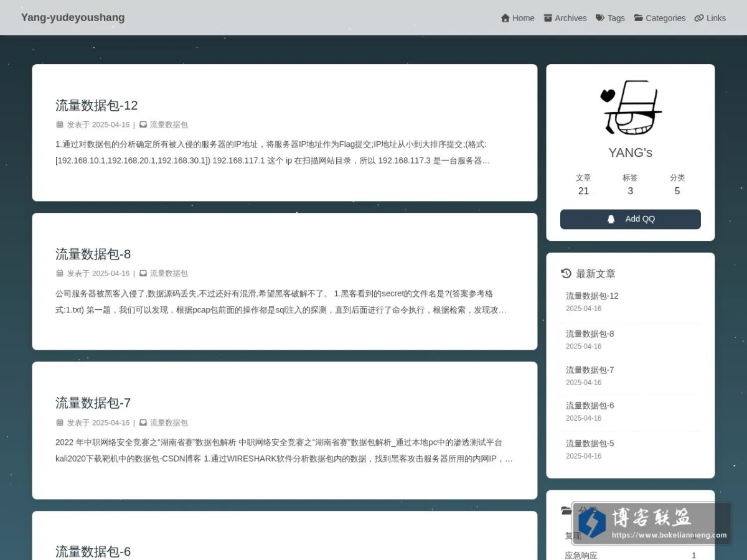The image size is (747, 560).
Task: Click the excerpt text of post 流量数据包-7
Action: click(x=284, y=450)
